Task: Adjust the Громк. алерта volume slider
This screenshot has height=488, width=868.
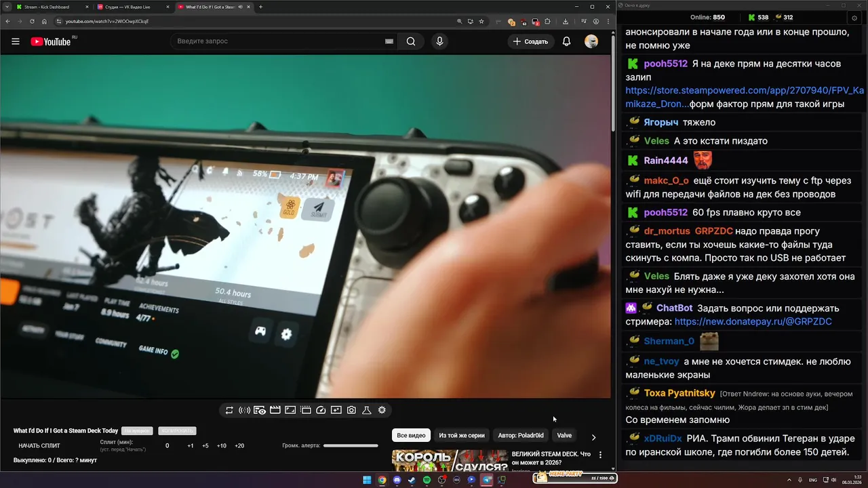Action: coord(351,446)
